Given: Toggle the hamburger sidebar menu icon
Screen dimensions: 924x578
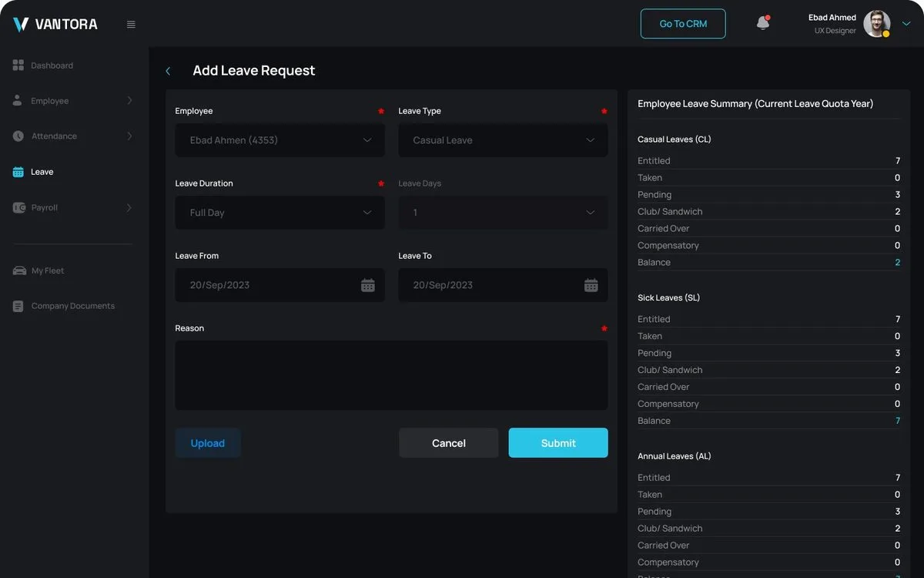Looking at the screenshot, I should [x=131, y=25].
